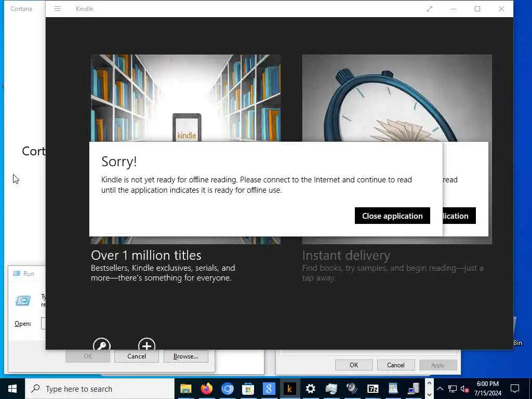Click the Sorry! dialog heading

click(119, 162)
